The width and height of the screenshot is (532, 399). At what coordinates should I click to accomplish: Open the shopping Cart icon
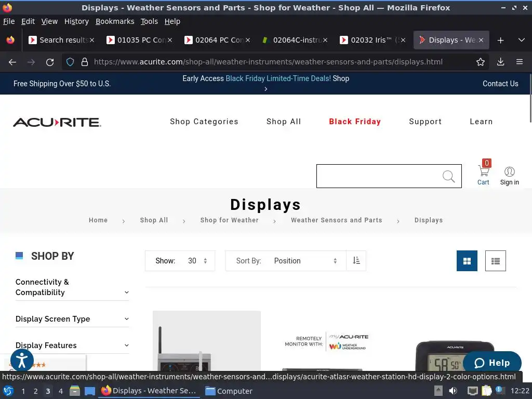point(484,172)
